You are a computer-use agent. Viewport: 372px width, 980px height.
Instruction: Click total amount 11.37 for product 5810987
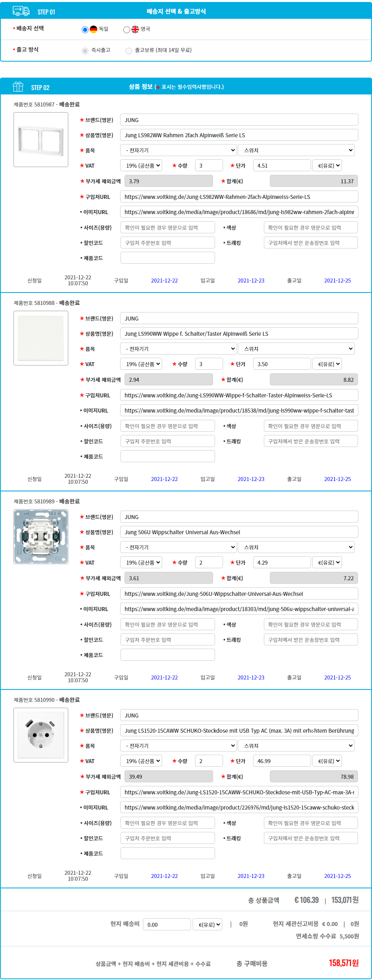click(x=314, y=181)
